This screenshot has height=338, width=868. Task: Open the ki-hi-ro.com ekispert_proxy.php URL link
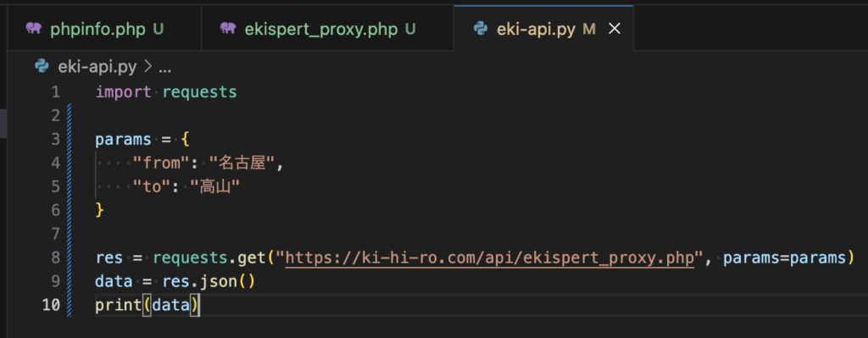[x=489, y=258]
